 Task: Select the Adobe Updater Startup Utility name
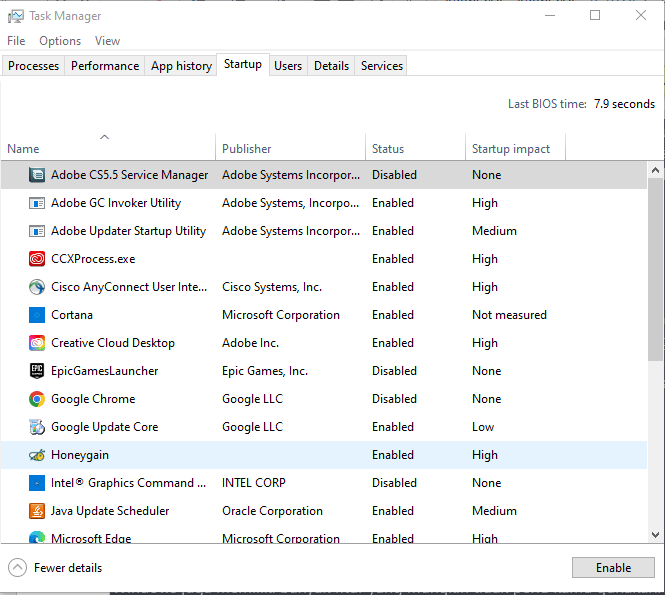click(129, 231)
